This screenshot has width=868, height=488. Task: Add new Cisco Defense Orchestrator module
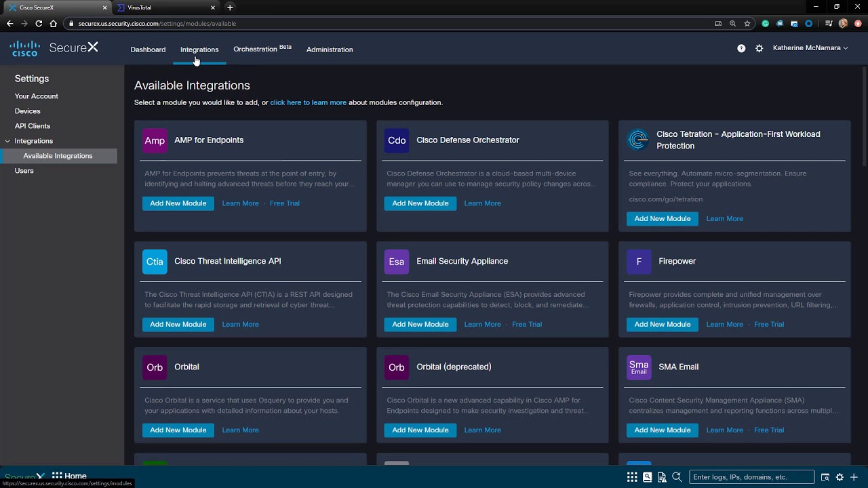(420, 203)
